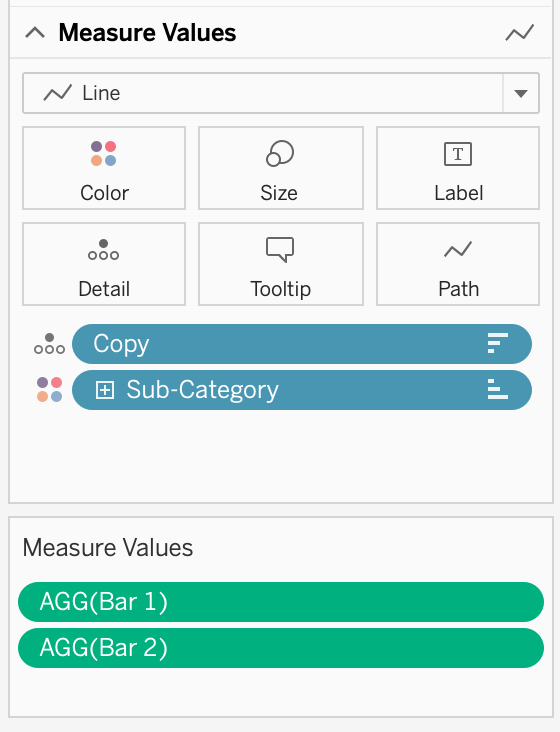Click sort icon on Sub-Category pill
This screenshot has width=560, height=732.
click(497, 389)
